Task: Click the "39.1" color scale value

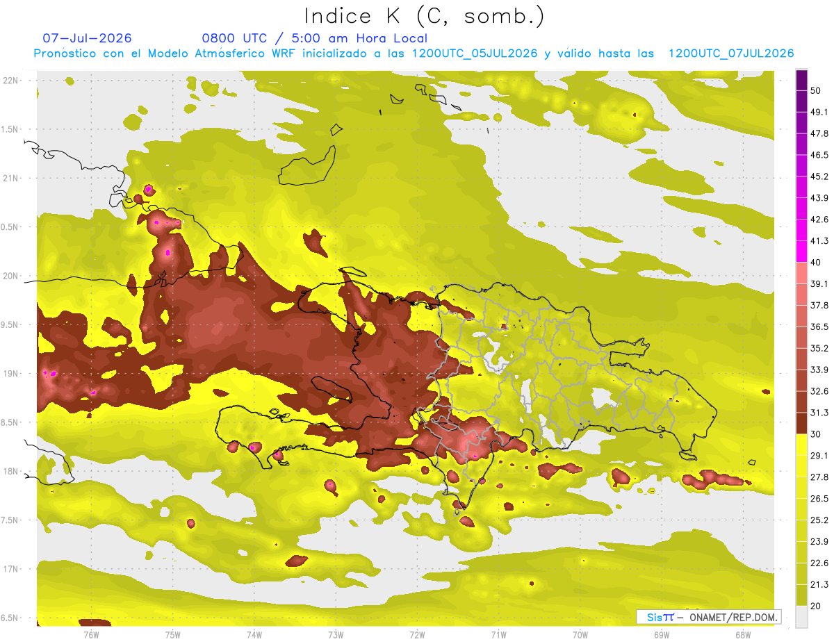Action: click(819, 283)
